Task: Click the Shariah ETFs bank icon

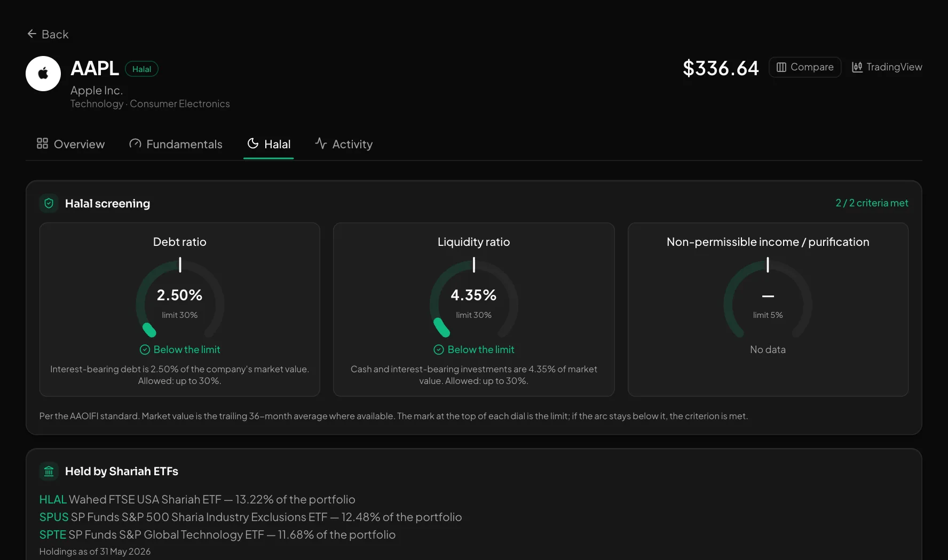Action: [49, 471]
